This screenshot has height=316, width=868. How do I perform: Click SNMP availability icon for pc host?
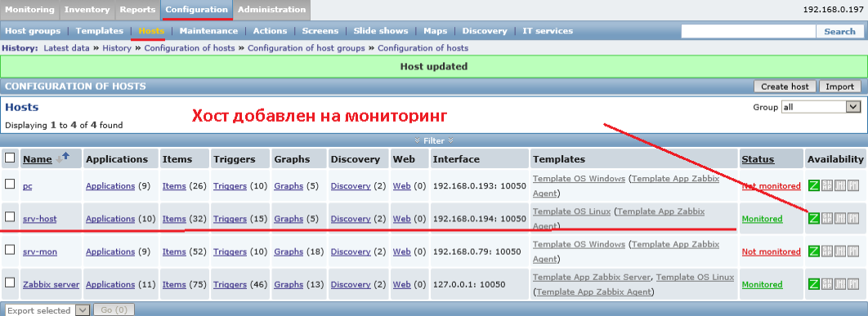(x=828, y=186)
